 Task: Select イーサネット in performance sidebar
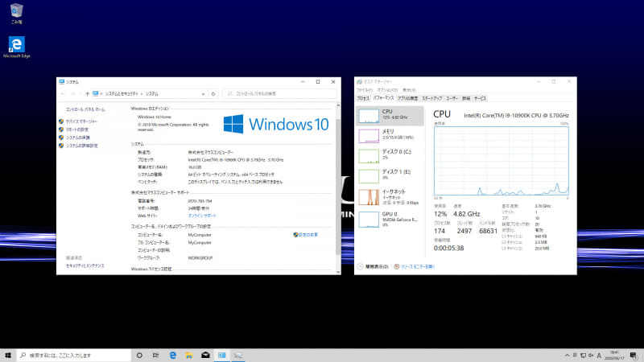tap(390, 197)
